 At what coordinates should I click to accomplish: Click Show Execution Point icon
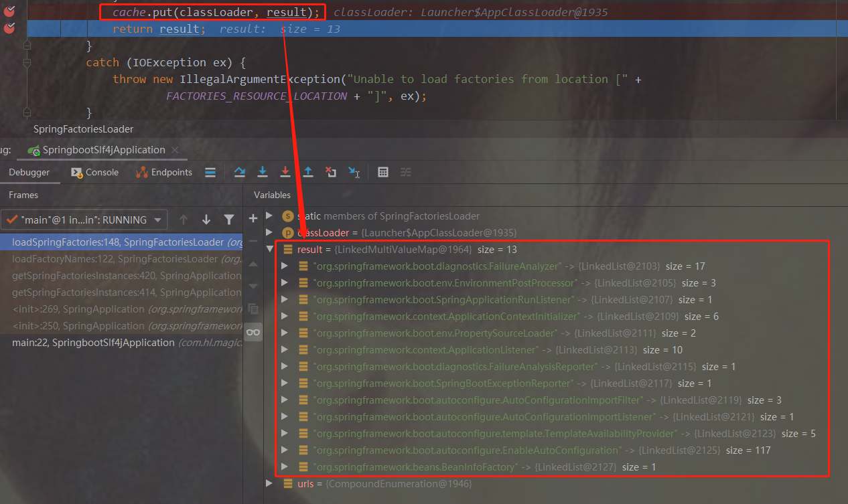coord(210,172)
